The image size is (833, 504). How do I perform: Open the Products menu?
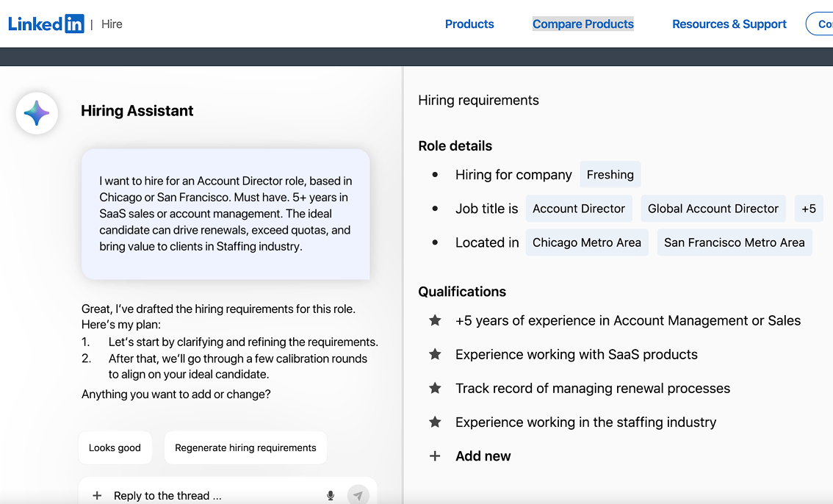tap(469, 24)
